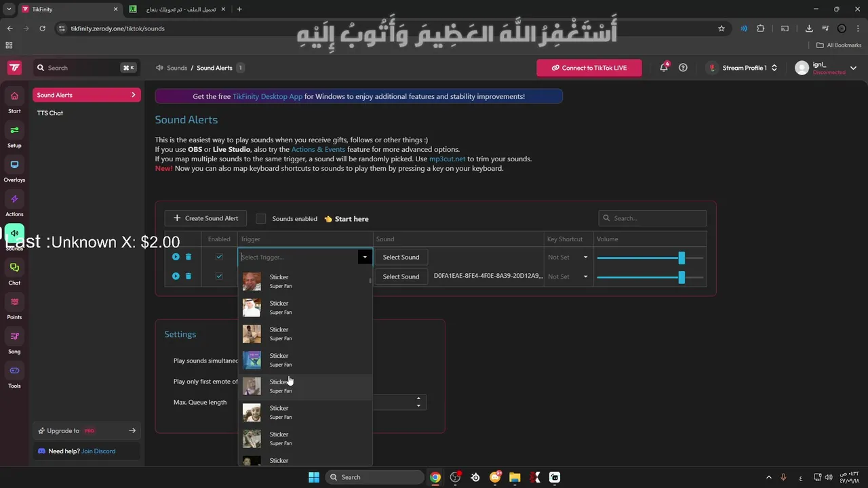868x488 pixels.
Task: Open a new browser tab
Action: 239,9
